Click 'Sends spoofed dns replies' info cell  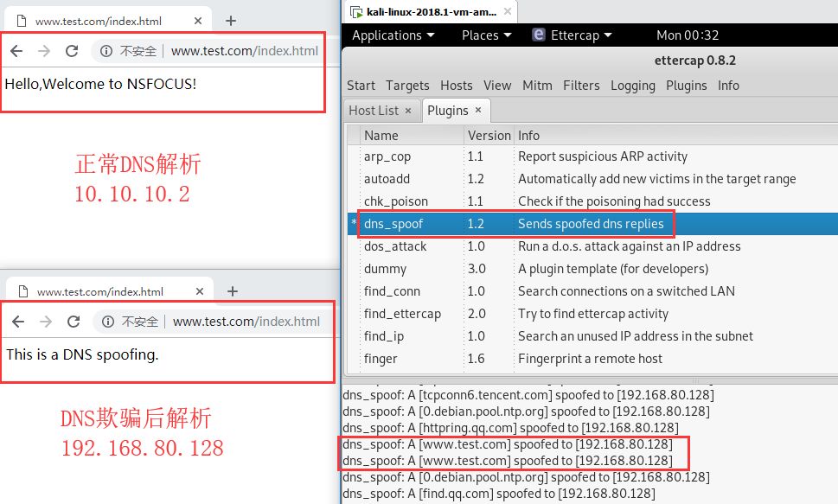591,224
